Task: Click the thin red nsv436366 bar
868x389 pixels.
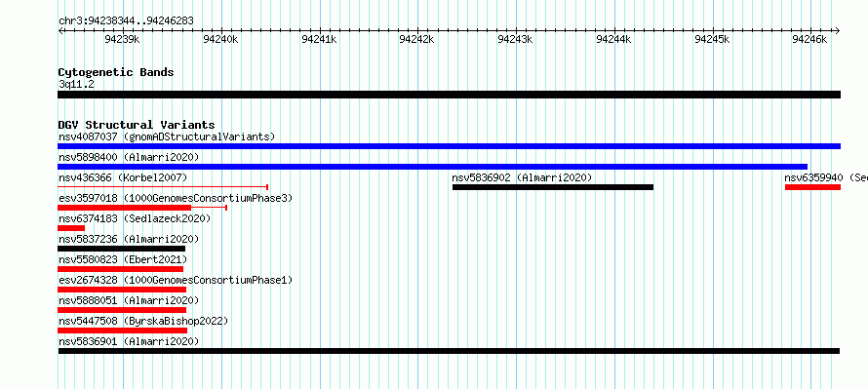Action: pyautogui.click(x=163, y=187)
